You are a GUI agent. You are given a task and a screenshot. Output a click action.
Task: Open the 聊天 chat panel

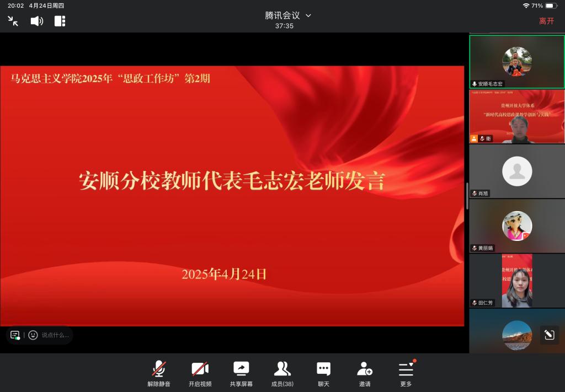[323, 374]
